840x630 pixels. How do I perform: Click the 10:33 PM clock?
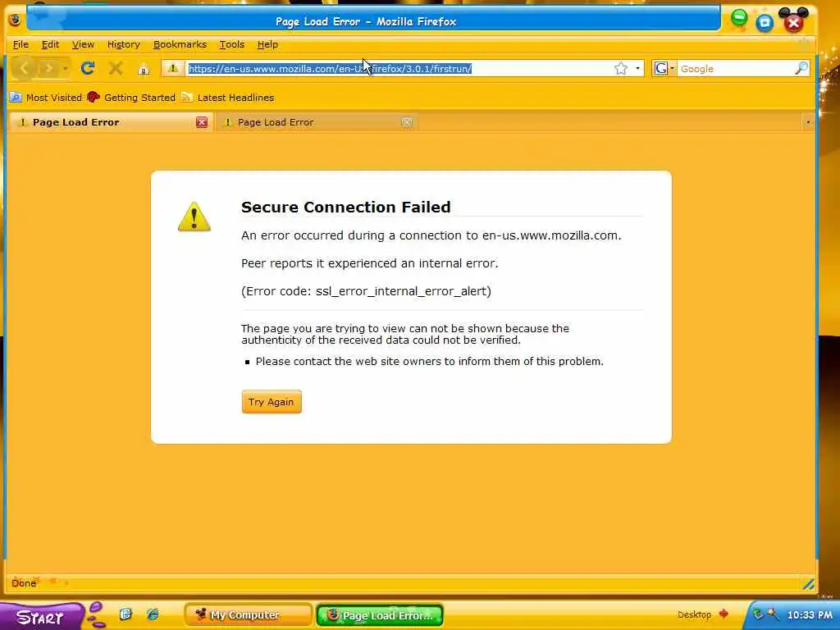tap(810, 615)
